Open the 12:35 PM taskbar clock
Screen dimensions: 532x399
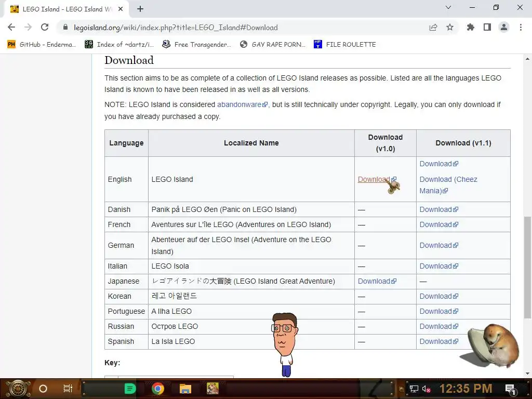(466, 389)
